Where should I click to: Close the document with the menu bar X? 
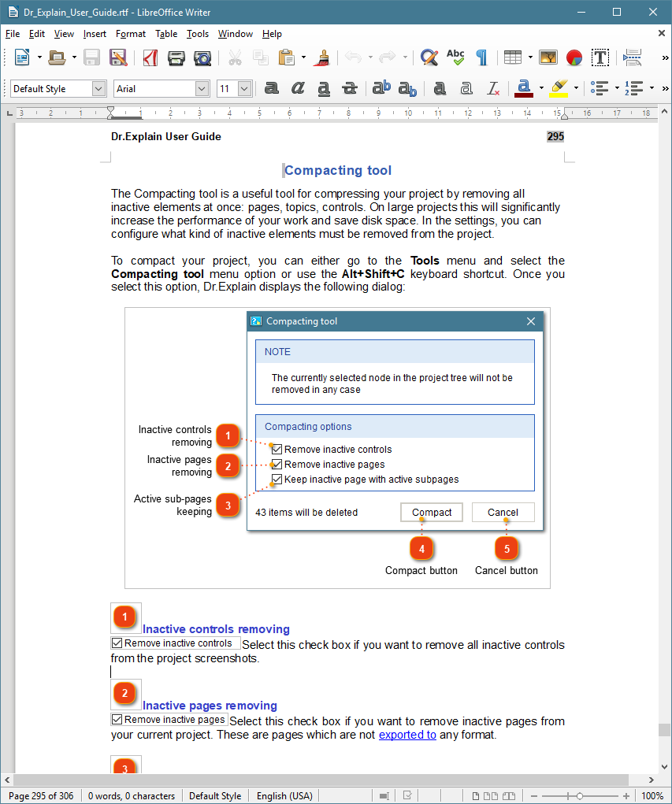click(662, 33)
